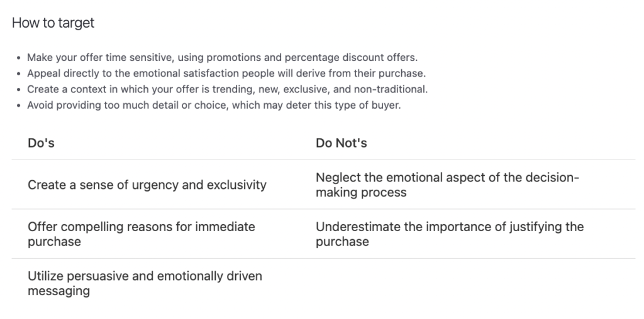Select the "Utilize persuasive and emotionally driven" cell

(145, 283)
